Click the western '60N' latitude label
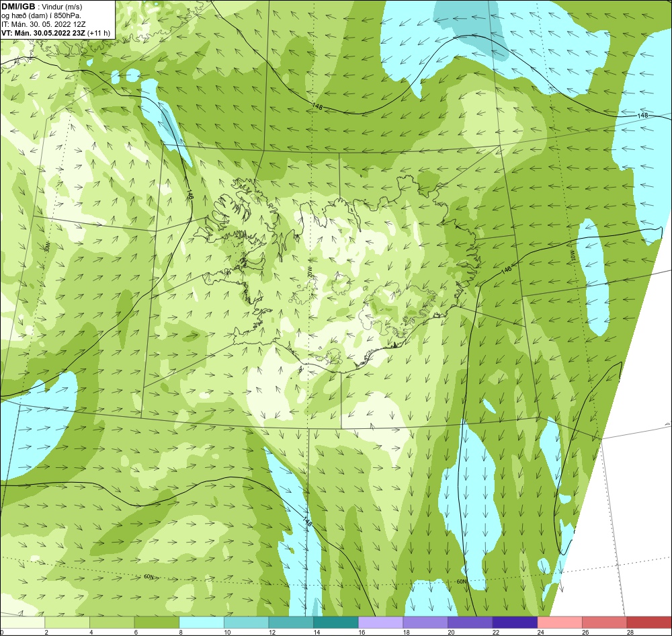The image size is (672, 636). tap(149, 577)
